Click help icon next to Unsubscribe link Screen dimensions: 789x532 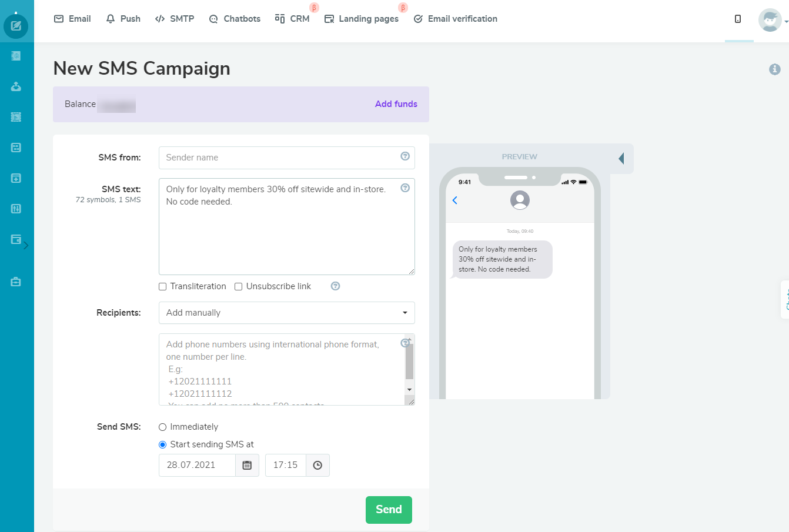pyautogui.click(x=335, y=286)
